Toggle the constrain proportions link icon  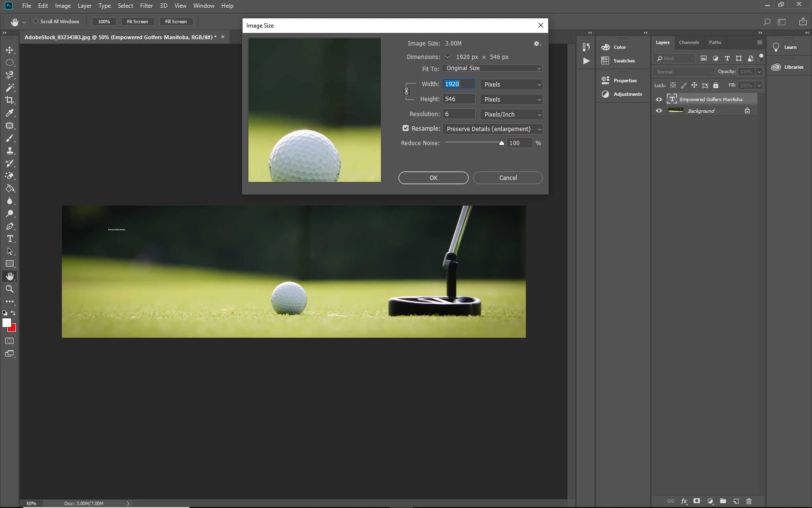coord(406,91)
